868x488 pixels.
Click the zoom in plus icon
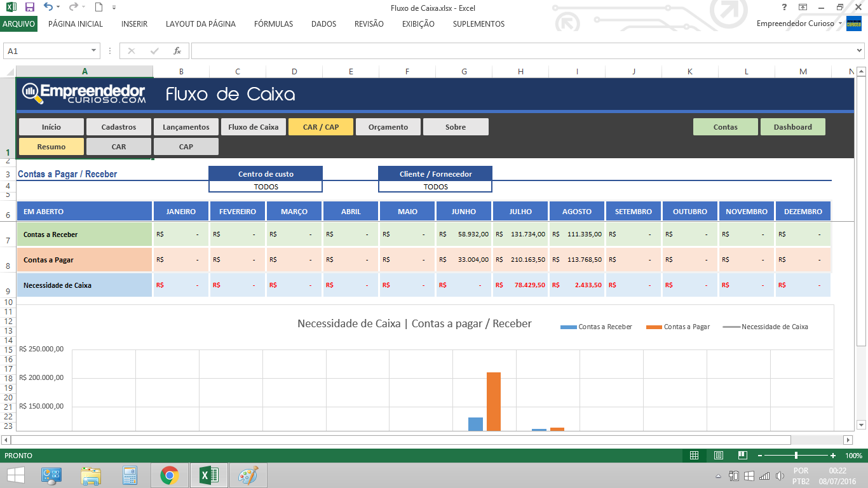pos(832,456)
